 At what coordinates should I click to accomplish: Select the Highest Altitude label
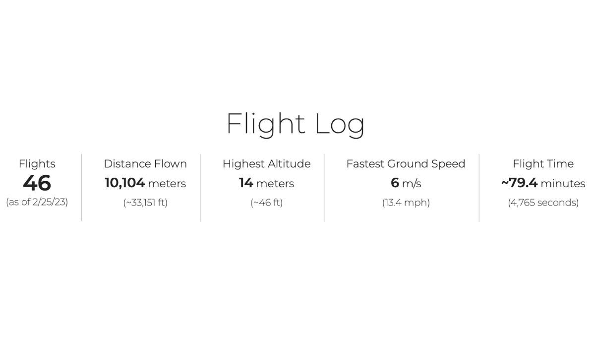[267, 164]
